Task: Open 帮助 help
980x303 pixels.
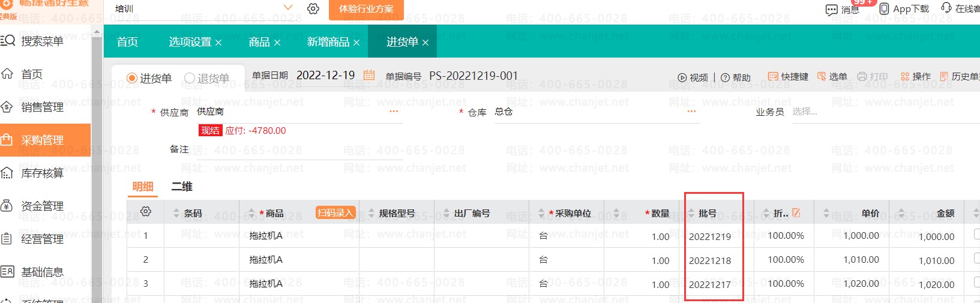Action: pyautogui.click(x=736, y=77)
